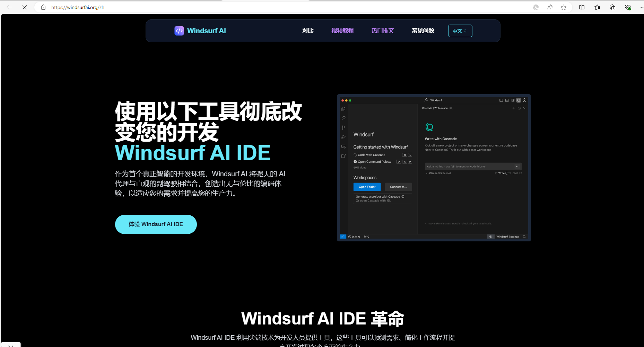Click the cyan Windsurf AI IDE headline

coord(193,153)
